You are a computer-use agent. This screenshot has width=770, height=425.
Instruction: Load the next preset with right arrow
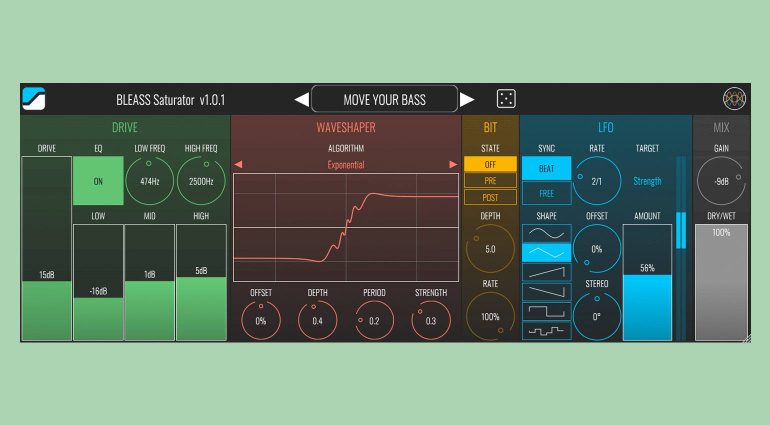coord(467,99)
